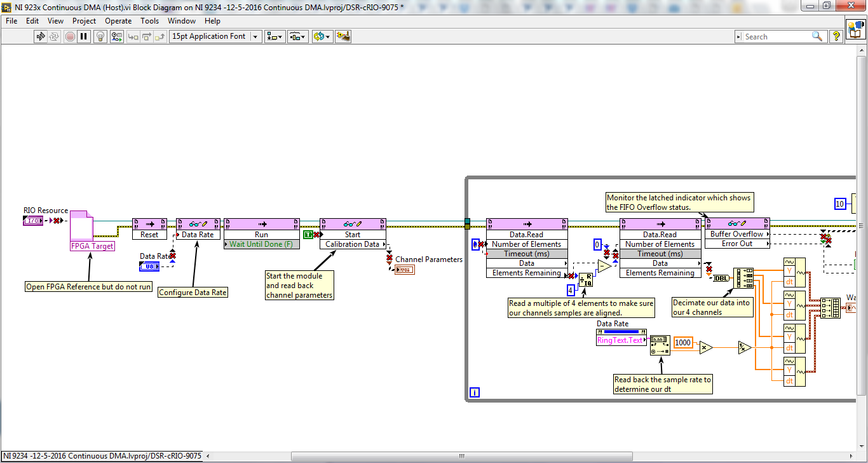This screenshot has height=463, width=868.
Task: Open the Distribute Objects dropdown
Action: tap(297, 37)
